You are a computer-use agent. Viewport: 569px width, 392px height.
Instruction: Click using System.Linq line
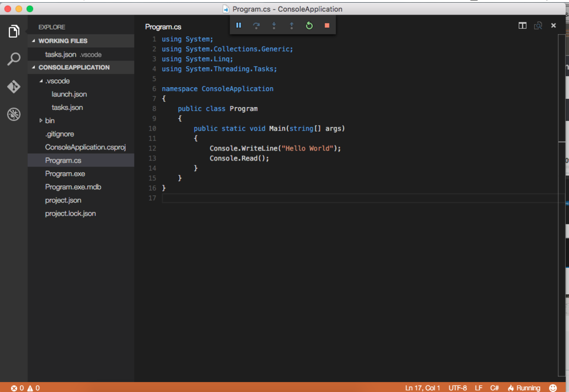coord(197,59)
